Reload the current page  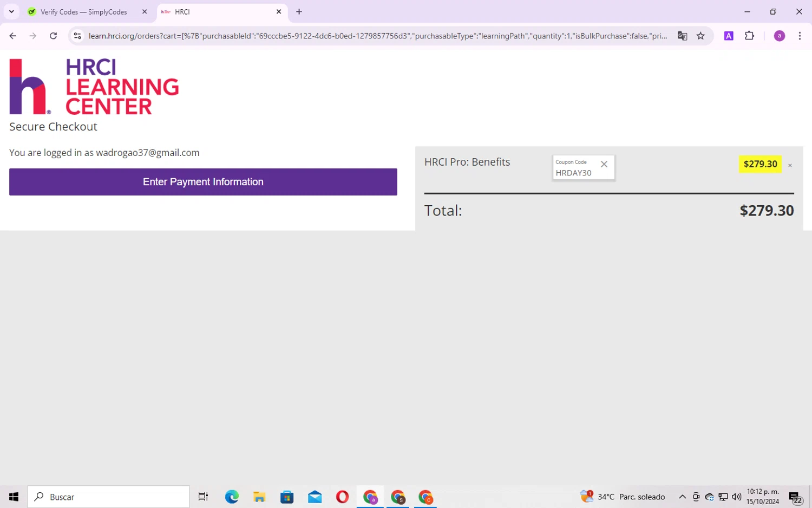53,36
